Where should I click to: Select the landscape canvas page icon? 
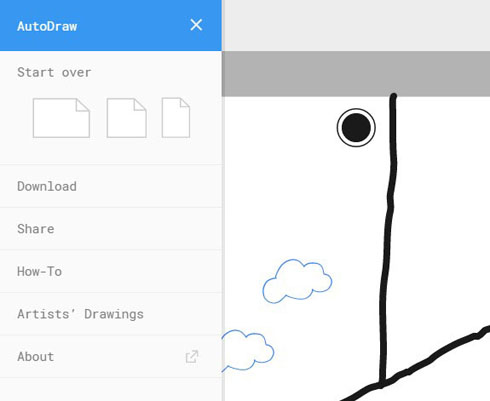tap(61, 118)
